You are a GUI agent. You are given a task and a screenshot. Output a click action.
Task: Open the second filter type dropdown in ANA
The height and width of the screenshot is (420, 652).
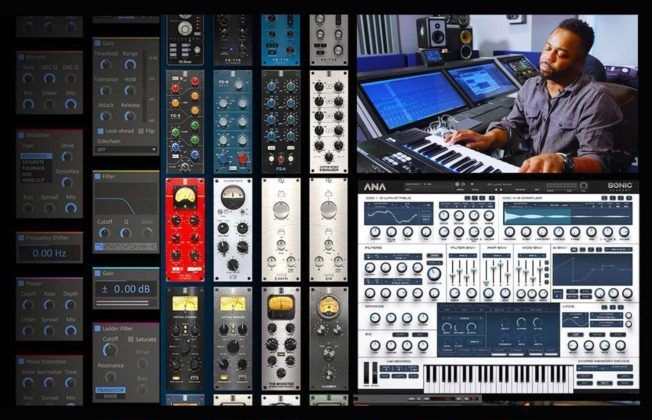[393, 282]
